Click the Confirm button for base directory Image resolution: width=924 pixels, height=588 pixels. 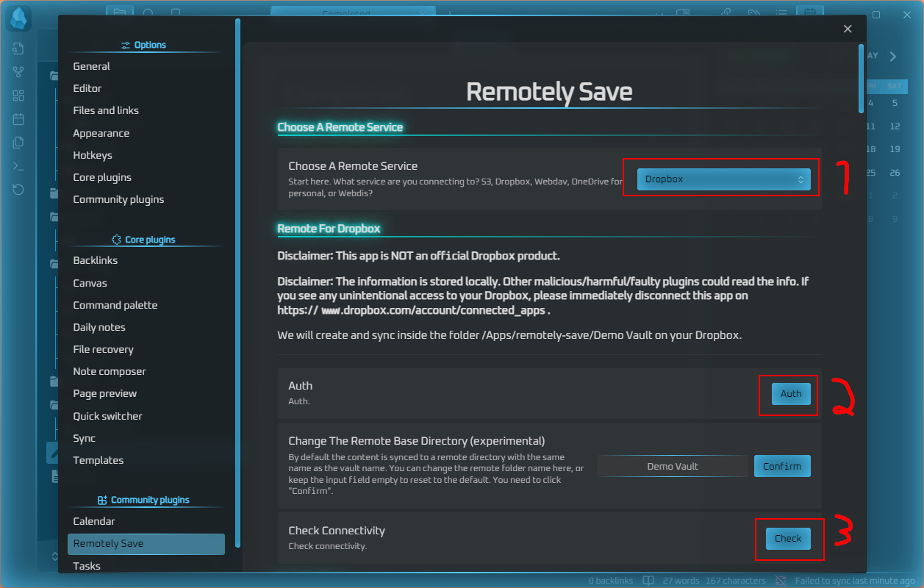782,466
